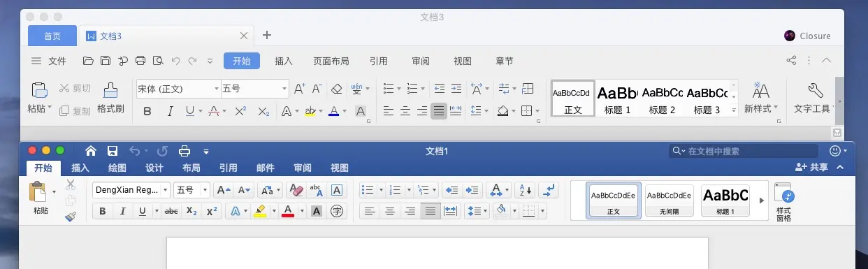Viewport: 868px width, 269px height.
Task: Toggle center alignment in Word ribbon
Action: click(x=390, y=211)
